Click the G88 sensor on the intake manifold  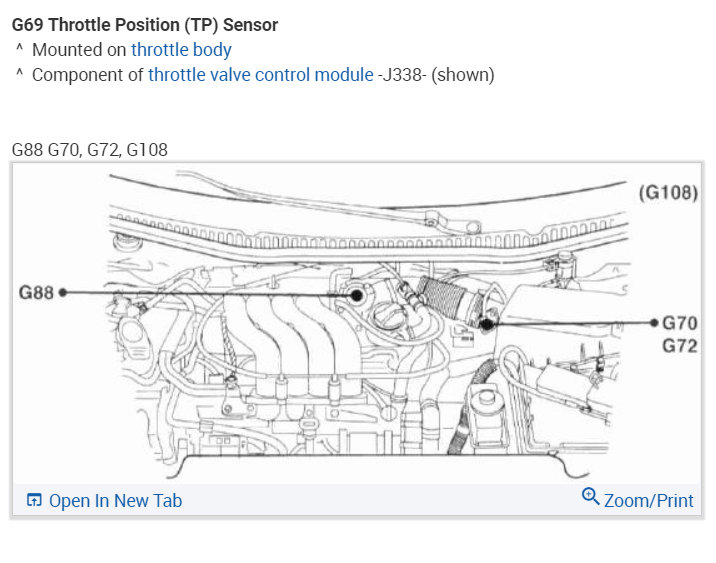[355, 295]
